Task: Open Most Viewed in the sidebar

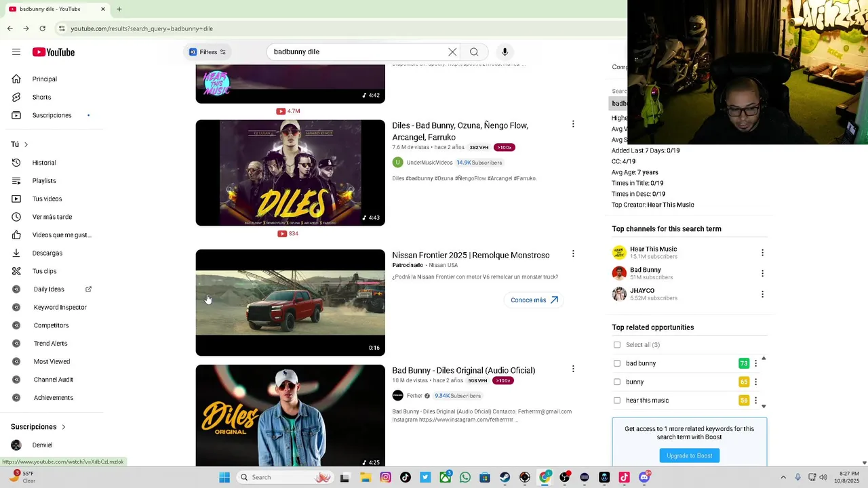Action: [52, 362]
